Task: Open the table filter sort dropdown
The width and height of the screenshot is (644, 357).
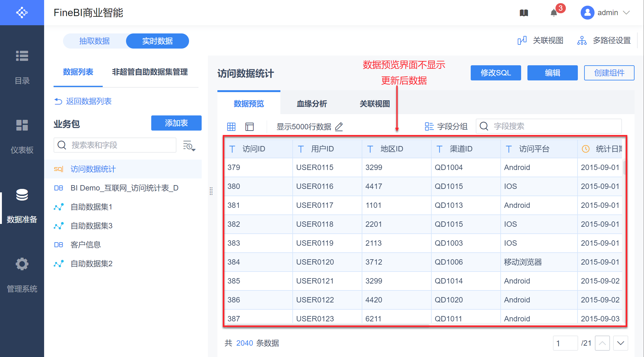Action: pyautogui.click(x=189, y=145)
